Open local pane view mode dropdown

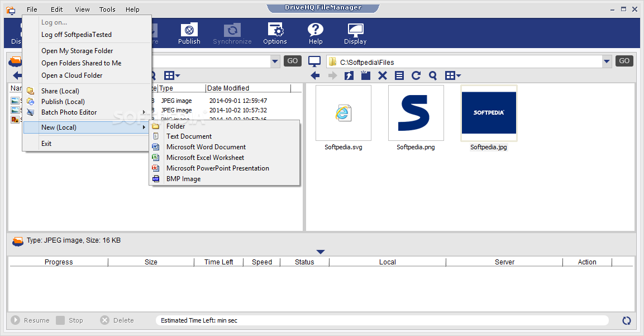453,75
